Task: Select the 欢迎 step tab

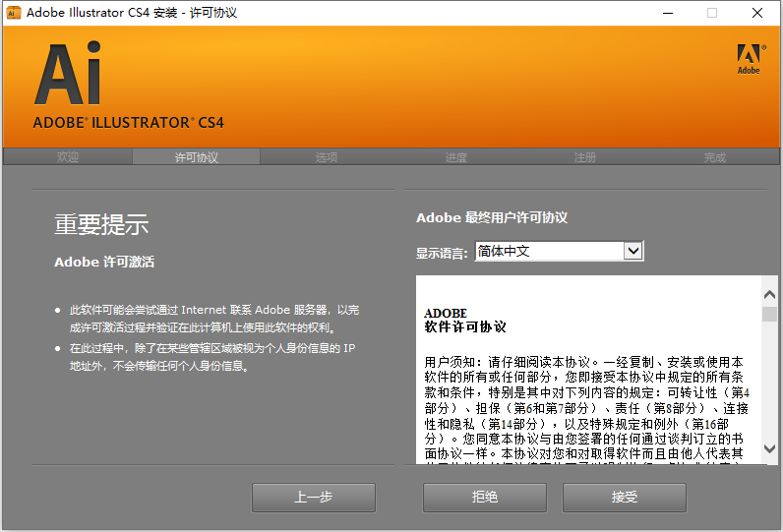Action: (68, 157)
